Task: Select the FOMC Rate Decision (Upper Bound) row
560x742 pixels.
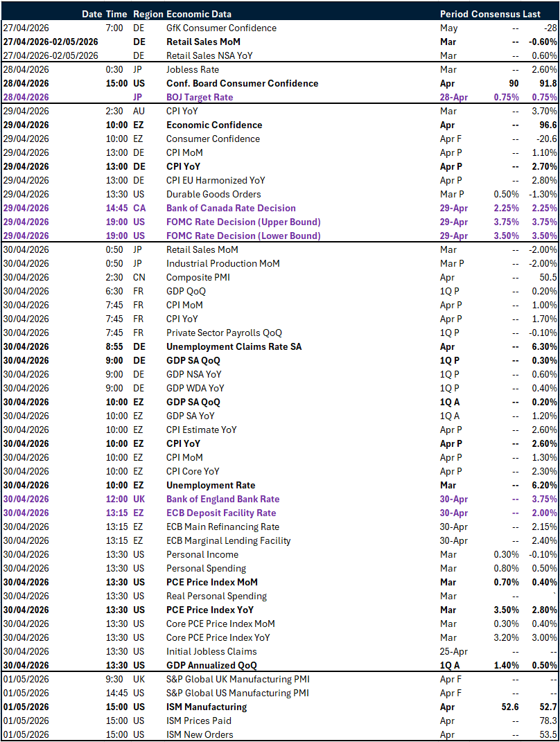Action: click(x=243, y=222)
